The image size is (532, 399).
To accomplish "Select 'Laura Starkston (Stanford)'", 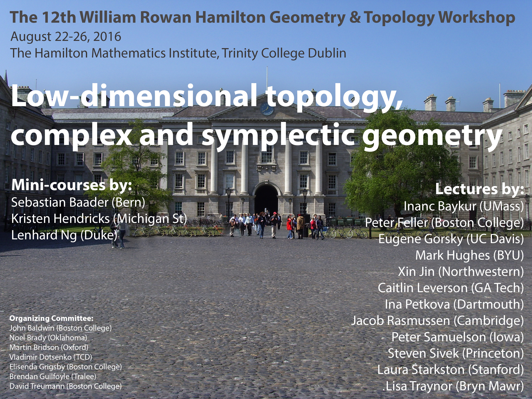I will click(x=450, y=370).
